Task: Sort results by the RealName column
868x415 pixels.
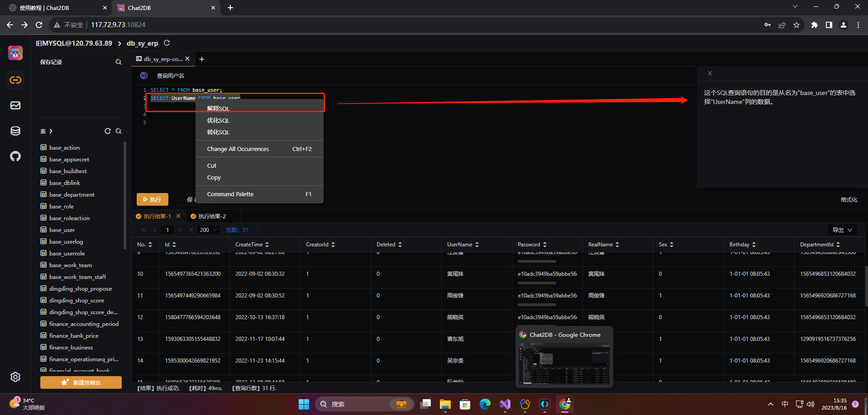Action: coord(617,245)
